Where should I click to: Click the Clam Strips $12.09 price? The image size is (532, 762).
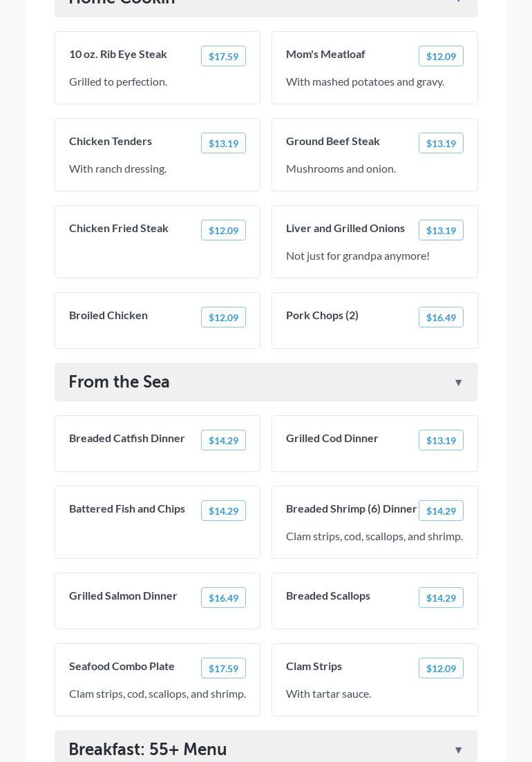click(441, 669)
